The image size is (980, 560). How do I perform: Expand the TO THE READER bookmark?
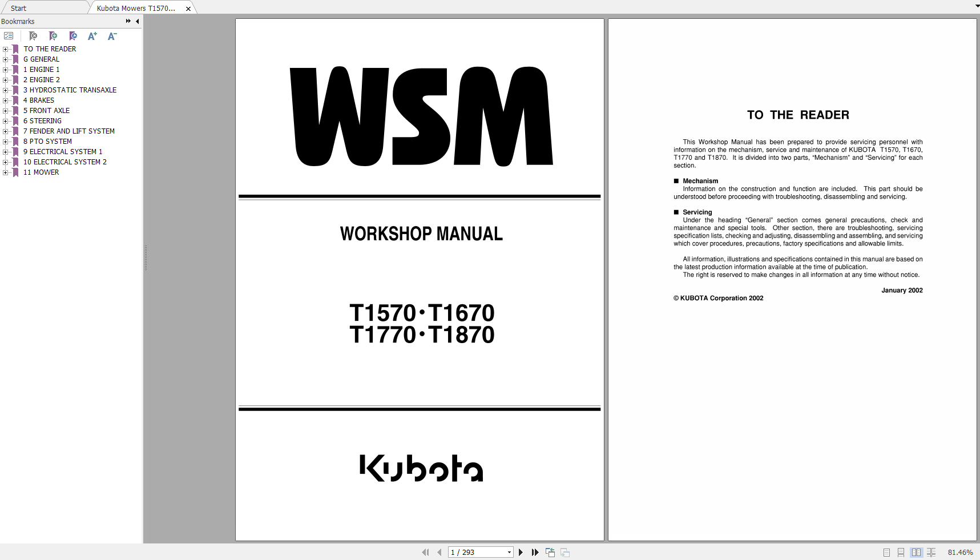pyautogui.click(x=6, y=49)
